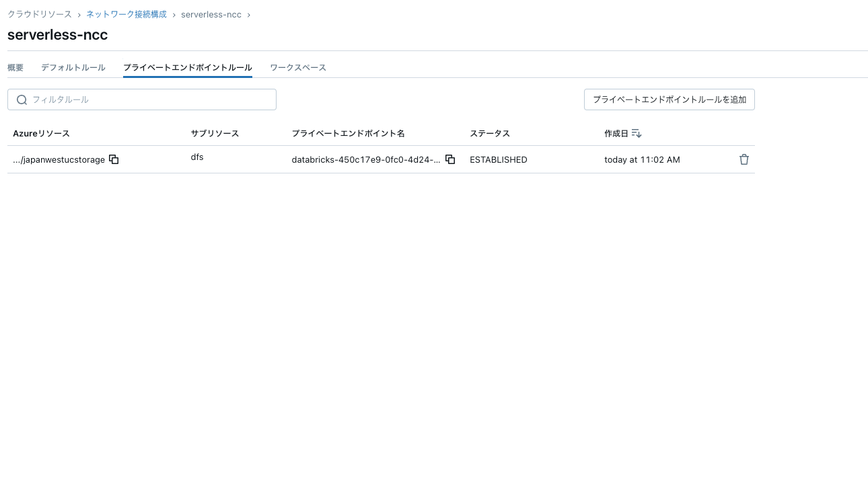Open クラウドリソース breadcrumb link

coord(39,14)
